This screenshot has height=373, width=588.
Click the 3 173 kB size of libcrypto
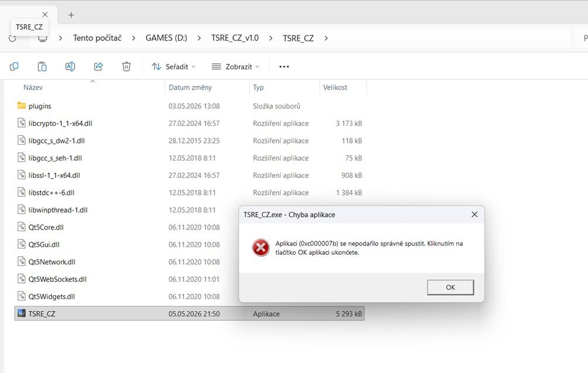coord(348,124)
